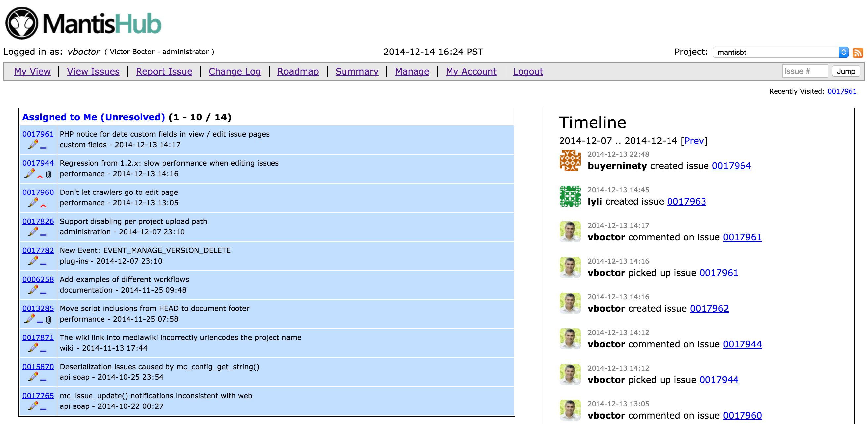
Task: Open View Issues menu item
Action: click(x=93, y=71)
